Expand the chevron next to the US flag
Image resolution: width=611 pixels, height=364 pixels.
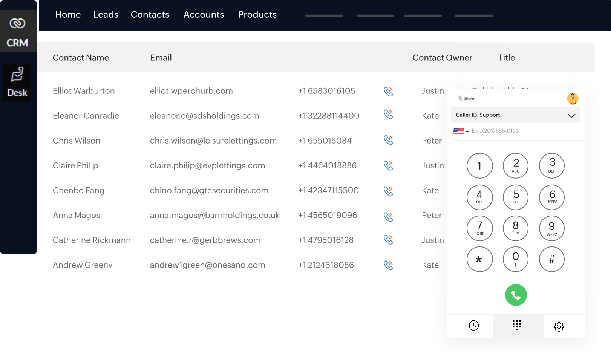(x=467, y=132)
